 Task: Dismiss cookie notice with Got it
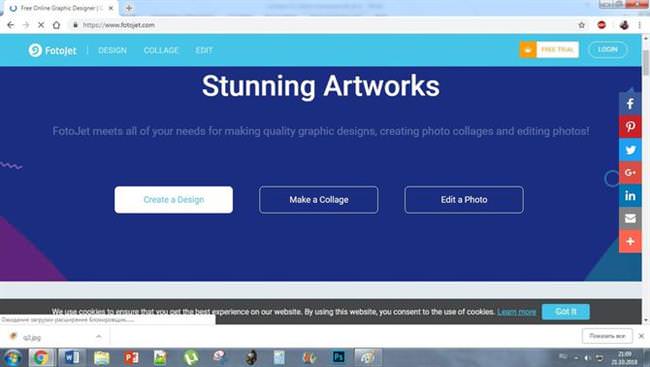565,312
